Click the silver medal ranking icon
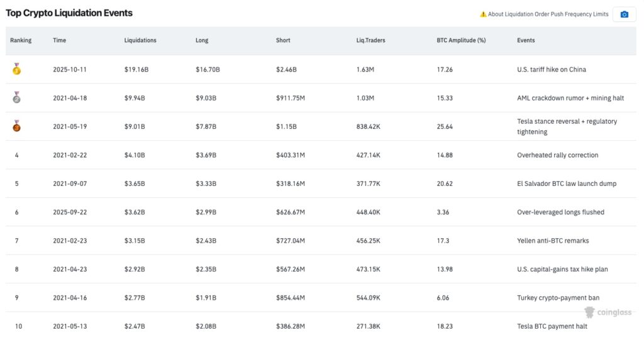Screen dimensions: 644x340 click(x=16, y=98)
